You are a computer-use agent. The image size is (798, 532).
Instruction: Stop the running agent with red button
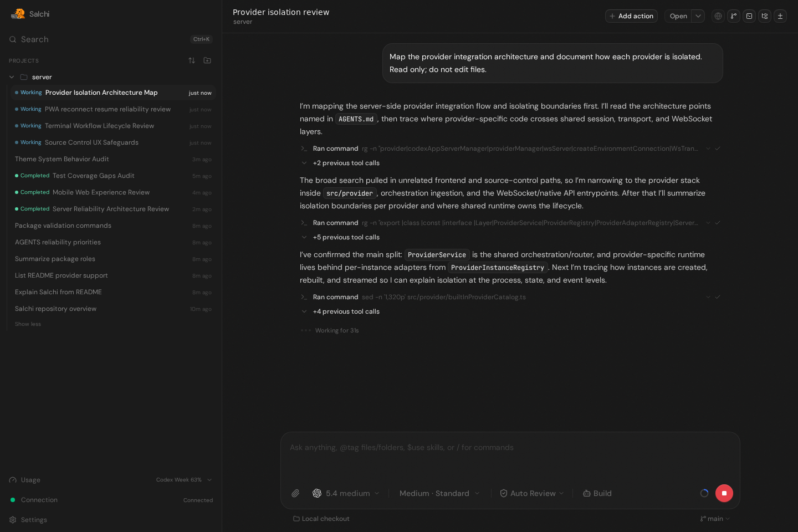724,493
